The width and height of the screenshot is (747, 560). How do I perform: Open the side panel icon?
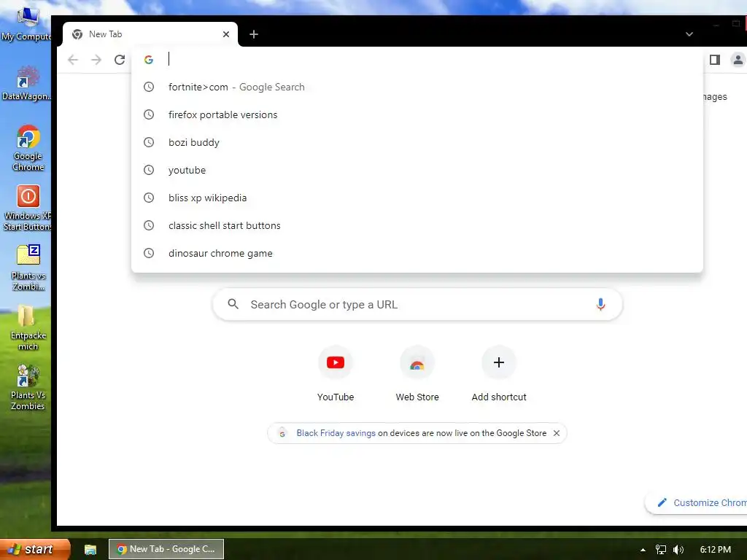(x=715, y=60)
